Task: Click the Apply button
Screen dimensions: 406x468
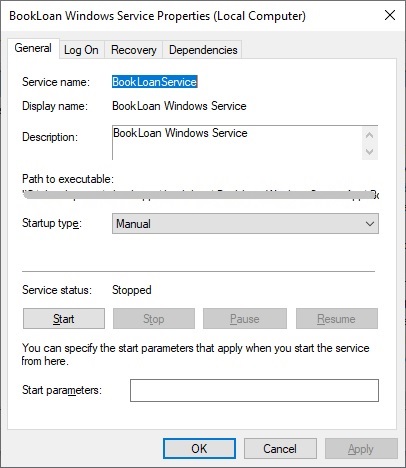Action: 361,449
